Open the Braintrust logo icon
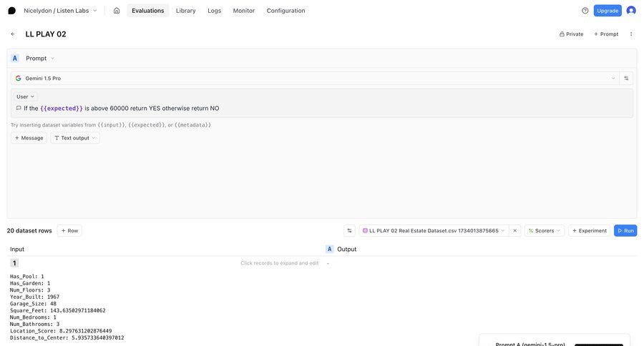This screenshot has height=346, width=644. [x=12, y=11]
